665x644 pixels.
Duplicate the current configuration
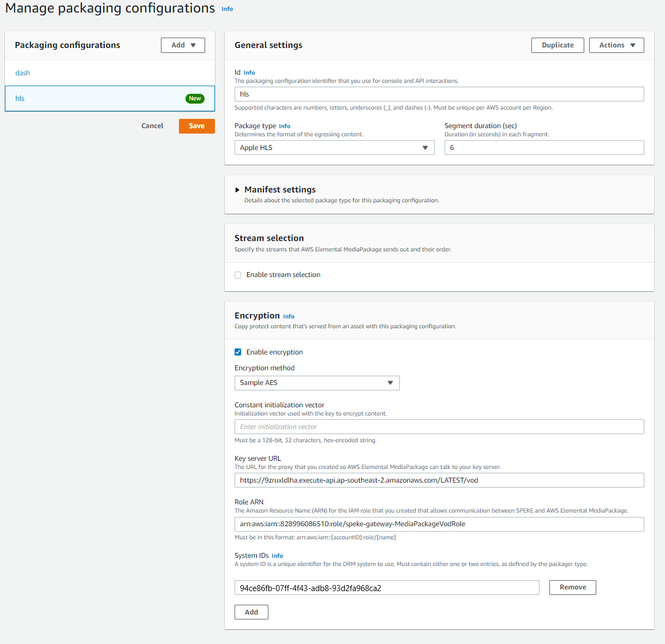click(x=558, y=45)
